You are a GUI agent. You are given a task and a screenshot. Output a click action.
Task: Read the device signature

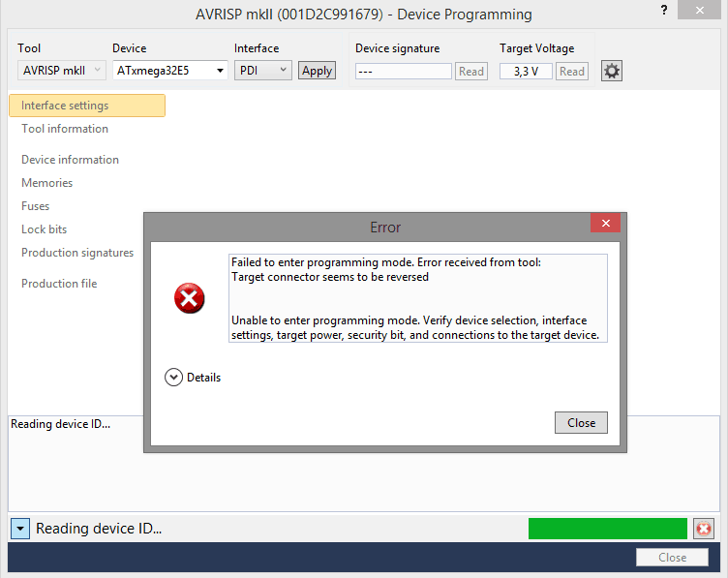(471, 72)
